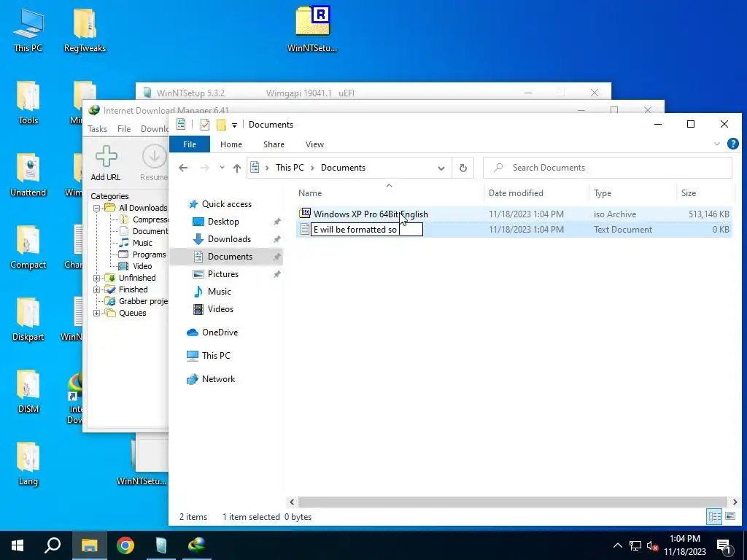
Task: Open the RegTweaks desktop folder
Action: point(85,29)
